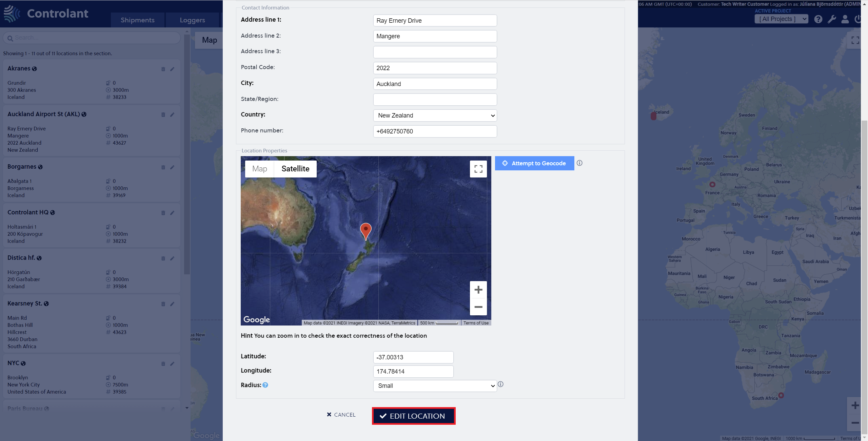Edit the Borgarnes location

(172, 167)
